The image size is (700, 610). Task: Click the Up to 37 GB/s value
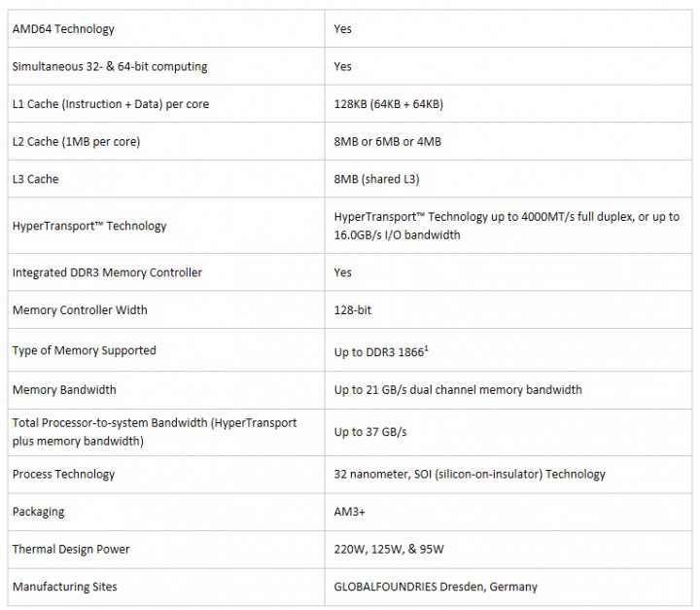[x=369, y=431]
